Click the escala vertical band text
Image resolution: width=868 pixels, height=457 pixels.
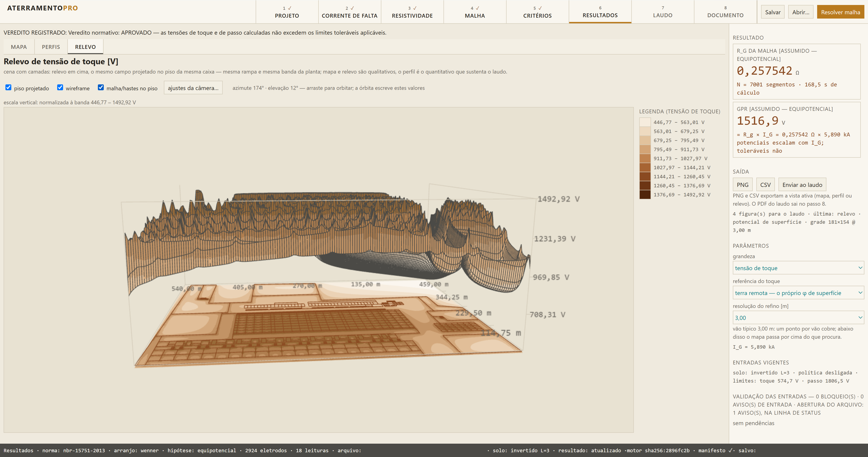point(70,102)
